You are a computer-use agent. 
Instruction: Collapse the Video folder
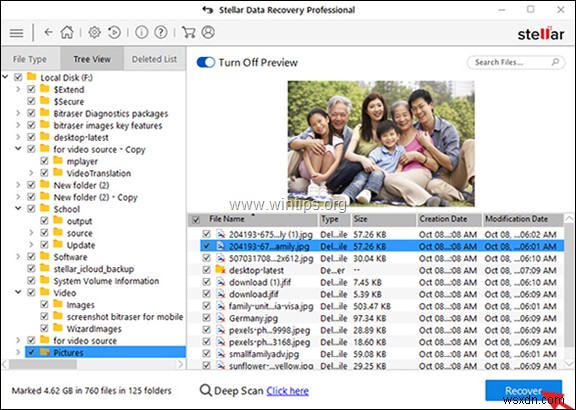pyautogui.click(x=18, y=292)
